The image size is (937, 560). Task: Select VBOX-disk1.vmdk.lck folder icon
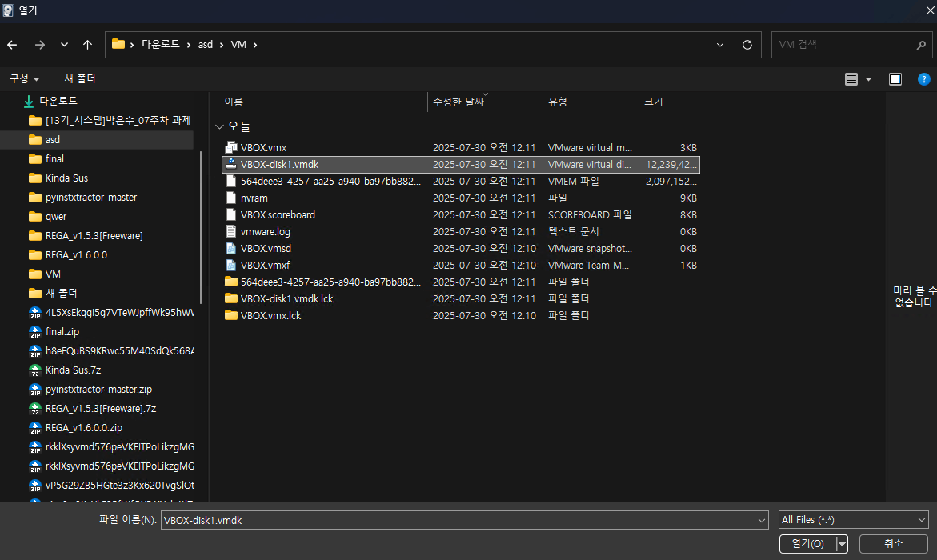tap(231, 298)
